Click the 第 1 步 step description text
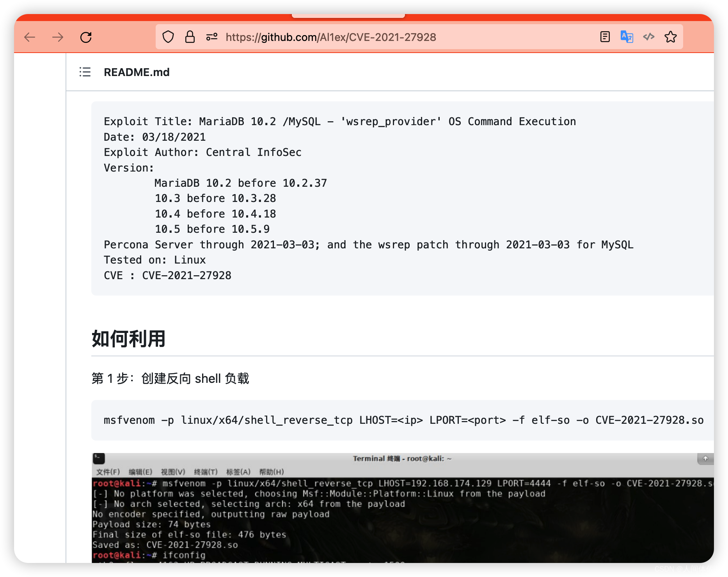 170,379
